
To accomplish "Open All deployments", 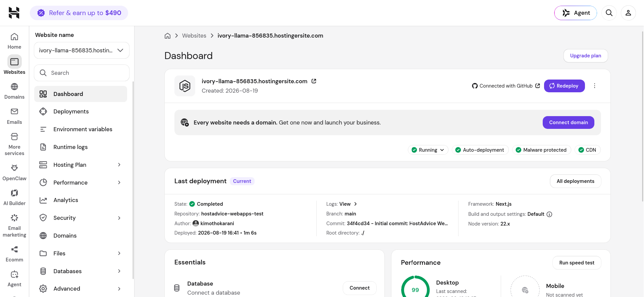I will pyautogui.click(x=575, y=181).
